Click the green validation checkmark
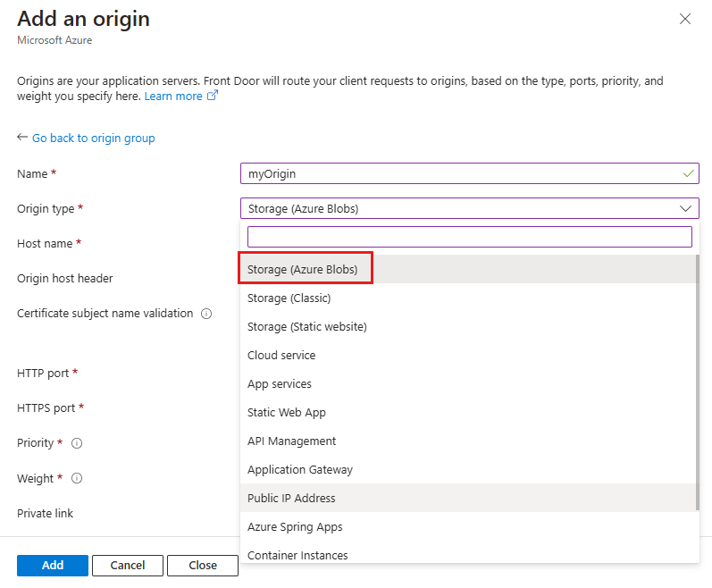Viewport: 712px width, 588px height. tap(689, 173)
